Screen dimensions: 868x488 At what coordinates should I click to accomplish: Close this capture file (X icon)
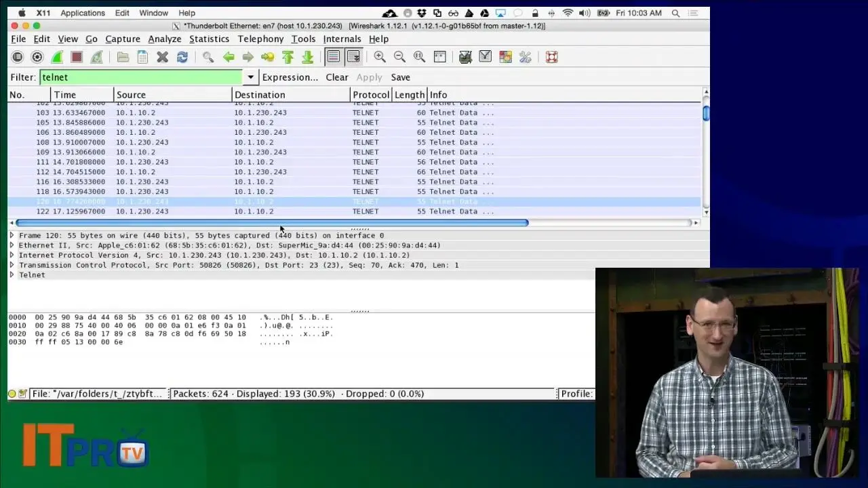click(x=162, y=57)
